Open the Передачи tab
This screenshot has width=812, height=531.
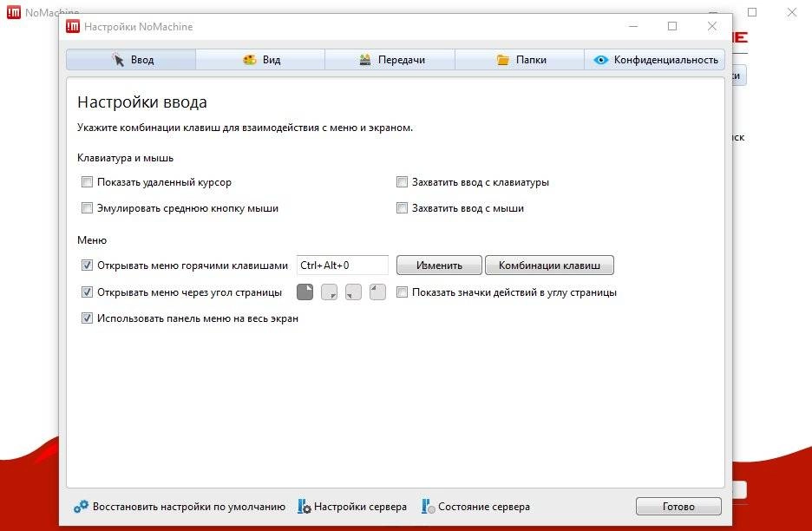click(x=390, y=60)
